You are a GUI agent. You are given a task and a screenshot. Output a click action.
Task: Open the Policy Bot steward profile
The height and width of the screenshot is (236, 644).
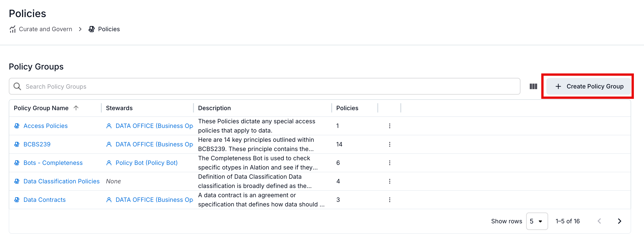coord(146,163)
